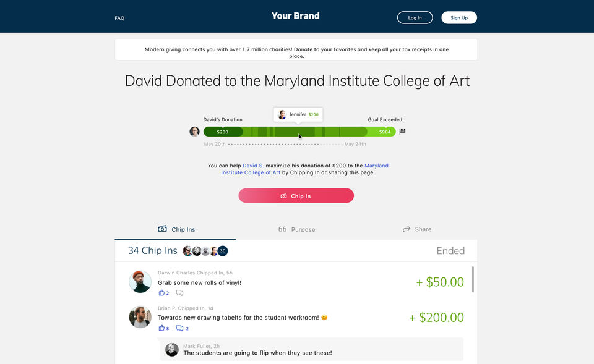Click the checkered goal flag icon
Screen dimensions: 594x364
[402, 131]
